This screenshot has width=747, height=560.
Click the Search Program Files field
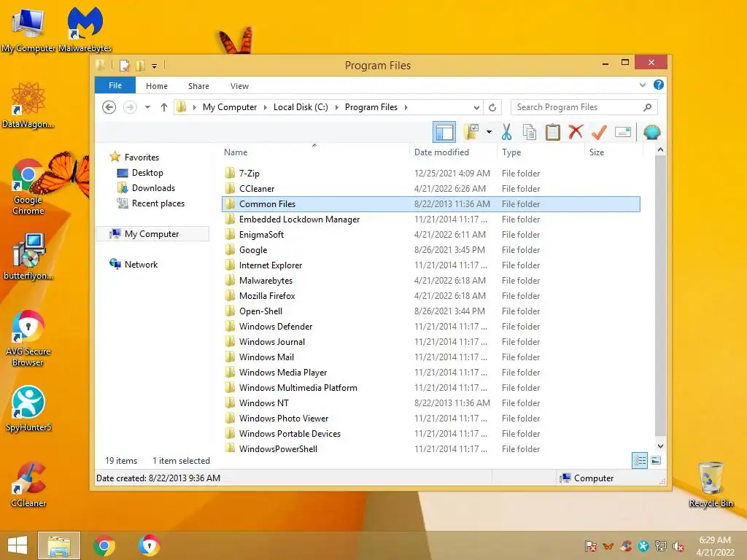[x=584, y=107]
